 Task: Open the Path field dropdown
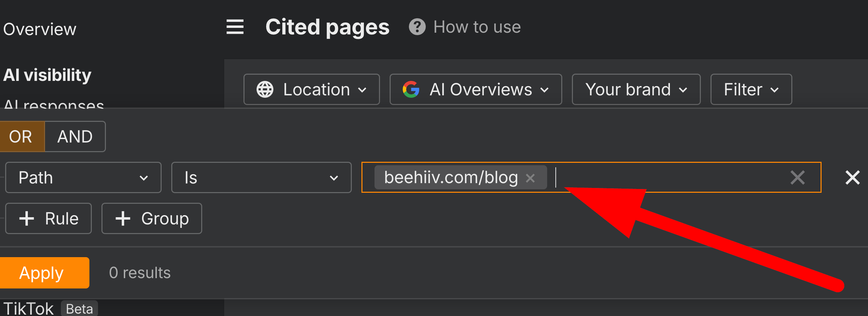pyautogui.click(x=83, y=178)
